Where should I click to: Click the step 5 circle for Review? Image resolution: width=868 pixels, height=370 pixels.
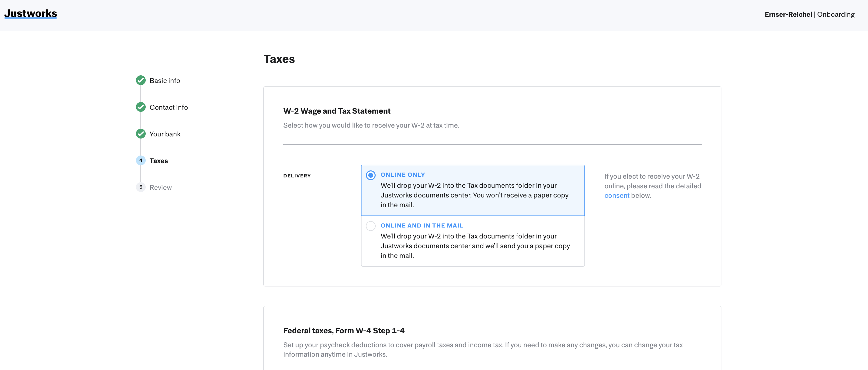(x=141, y=187)
